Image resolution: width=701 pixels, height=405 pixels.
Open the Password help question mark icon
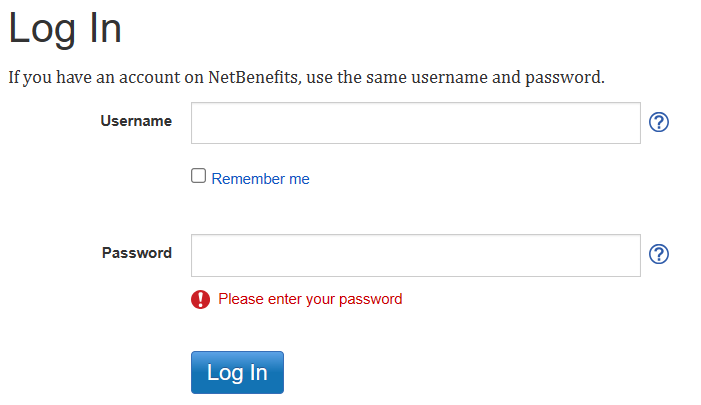pos(659,254)
